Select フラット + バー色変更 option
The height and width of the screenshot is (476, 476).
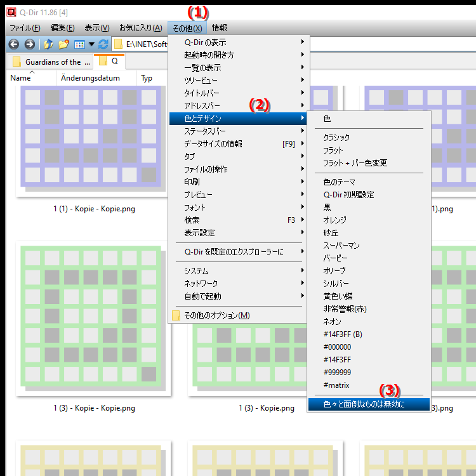pos(369,163)
